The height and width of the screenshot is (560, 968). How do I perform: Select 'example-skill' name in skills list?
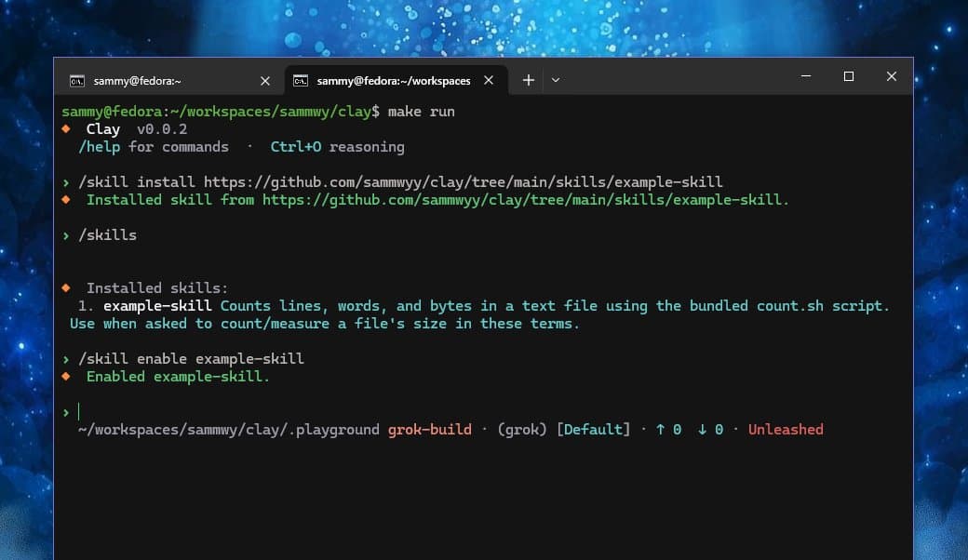point(157,306)
